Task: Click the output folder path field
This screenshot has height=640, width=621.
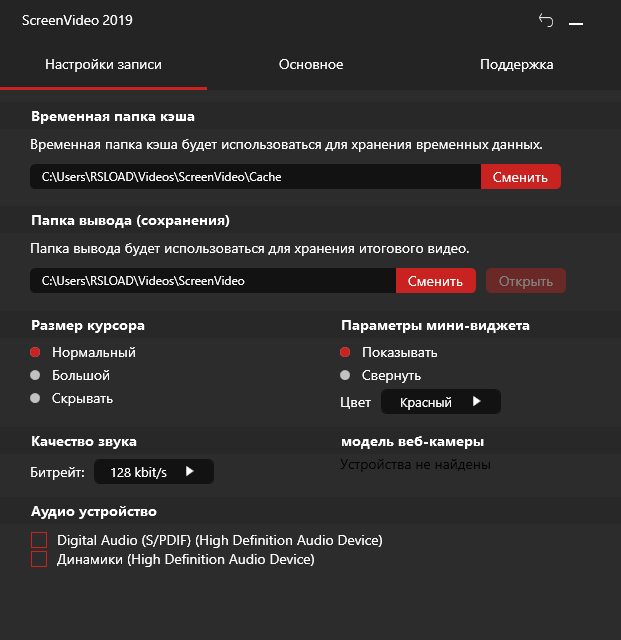Action: click(212, 281)
